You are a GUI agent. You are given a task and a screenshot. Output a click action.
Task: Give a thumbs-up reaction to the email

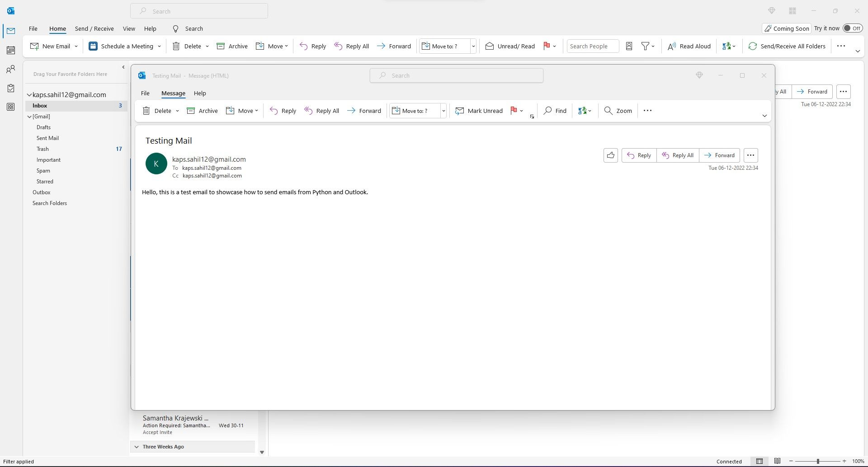coord(610,155)
